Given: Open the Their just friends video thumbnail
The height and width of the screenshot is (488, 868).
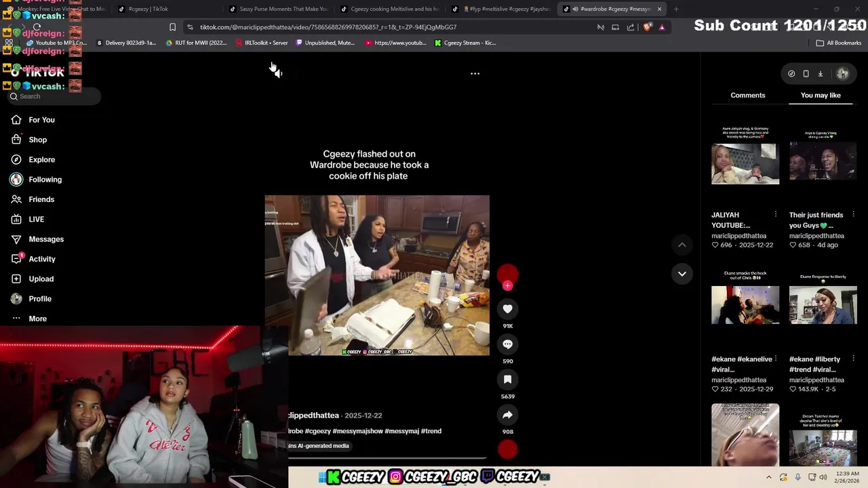Looking at the screenshot, I should pos(823,161).
